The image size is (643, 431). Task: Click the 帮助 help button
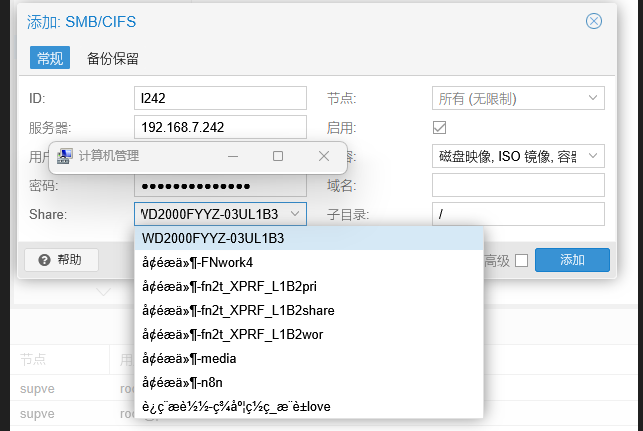[61, 260]
